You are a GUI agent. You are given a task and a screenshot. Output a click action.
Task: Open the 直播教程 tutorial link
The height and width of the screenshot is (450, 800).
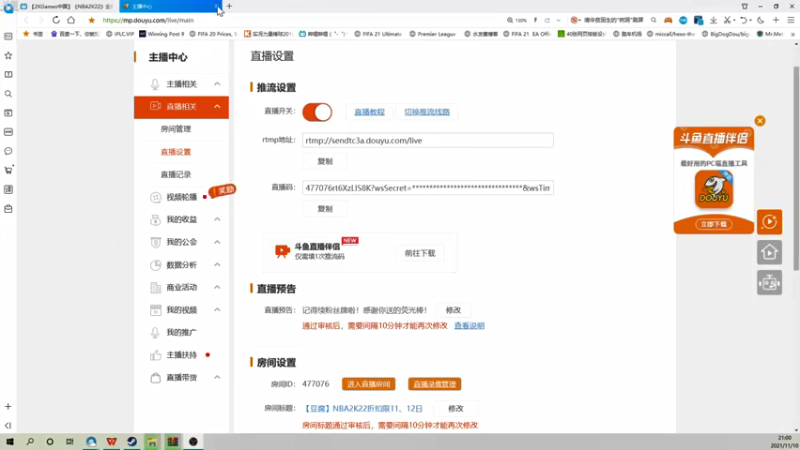point(369,112)
